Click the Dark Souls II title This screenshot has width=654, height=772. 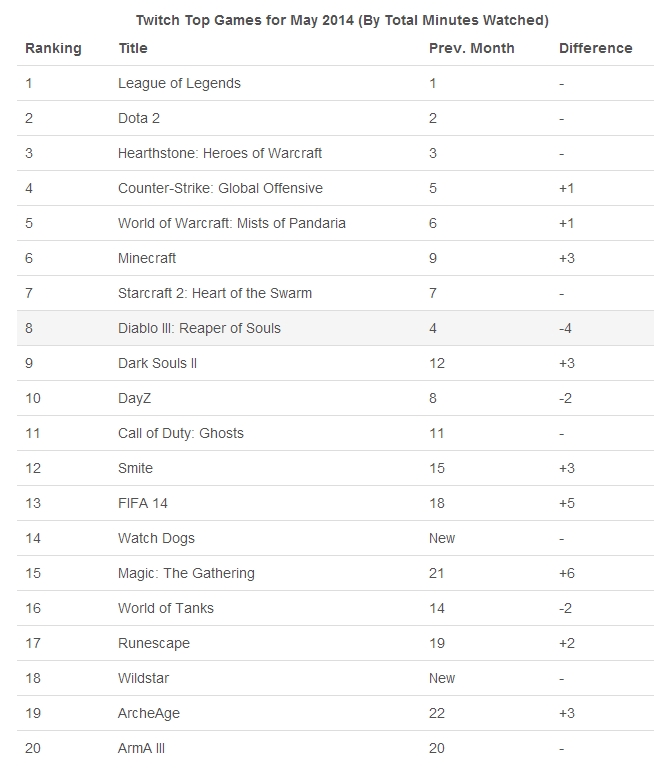[x=157, y=363]
